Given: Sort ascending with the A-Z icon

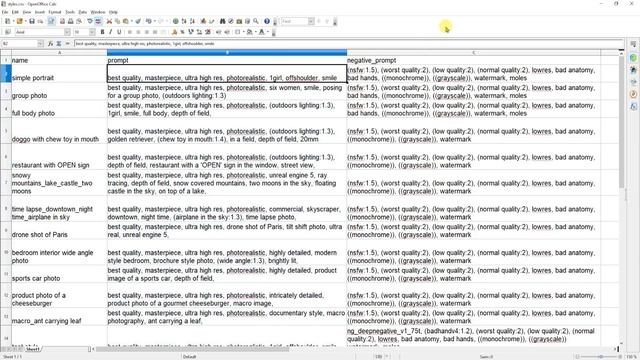Looking at the screenshot, I should [x=184, y=21].
